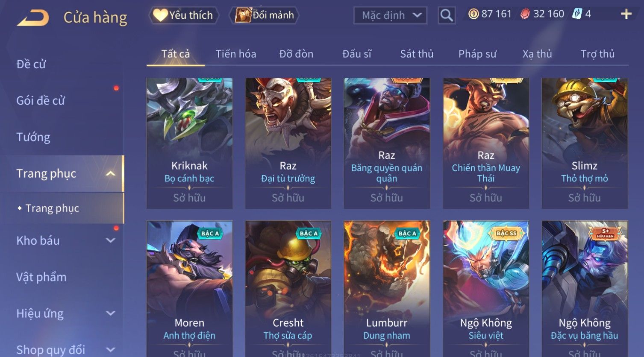Click the gold coin balance icon
The width and height of the screenshot is (644, 357).
point(473,14)
